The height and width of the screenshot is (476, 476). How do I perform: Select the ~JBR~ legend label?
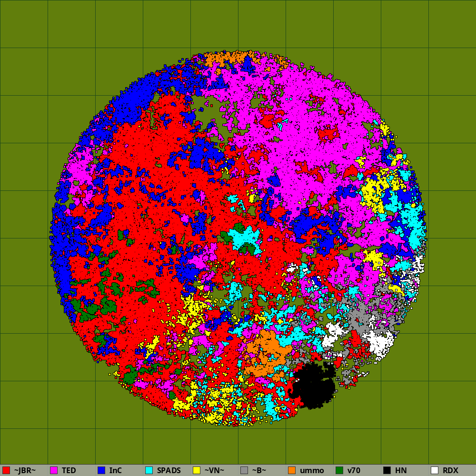pos(25,470)
